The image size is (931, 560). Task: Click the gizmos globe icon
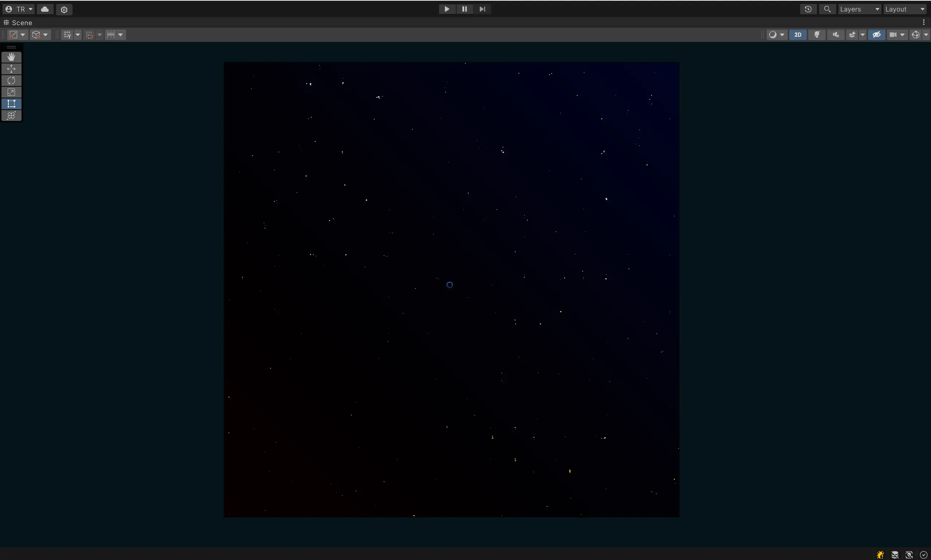point(916,35)
